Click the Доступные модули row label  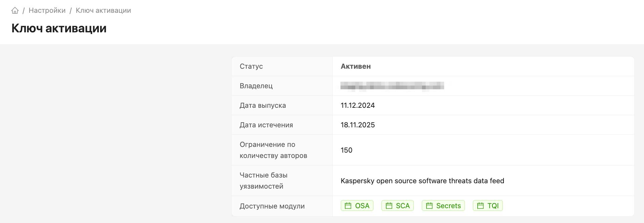[x=272, y=206]
